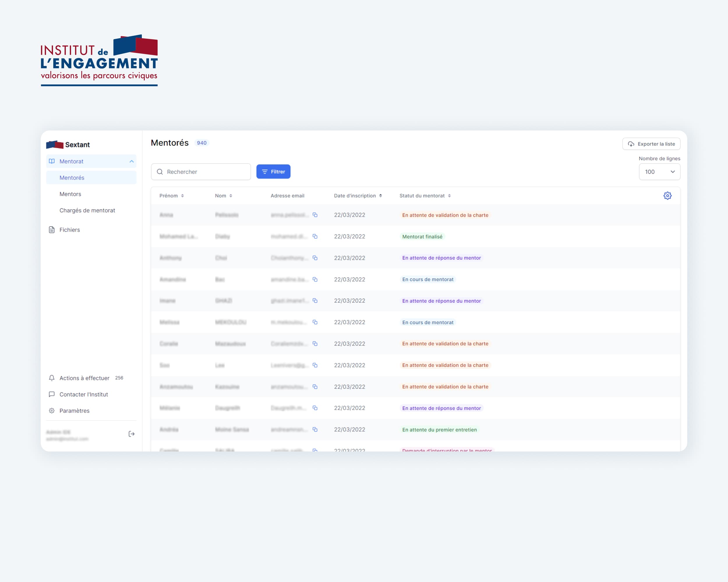728x582 pixels.
Task: Go to Chargés de mentorat
Action: coord(91,210)
